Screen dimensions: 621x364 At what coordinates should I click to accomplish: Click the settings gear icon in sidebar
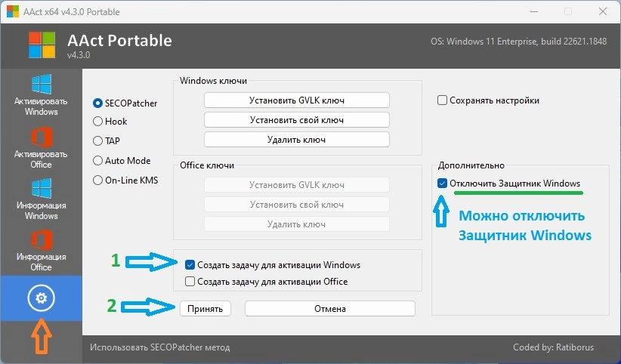[41, 298]
